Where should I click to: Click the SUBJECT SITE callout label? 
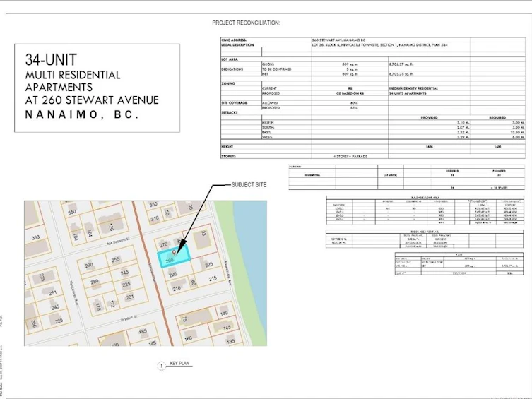pos(249,185)
